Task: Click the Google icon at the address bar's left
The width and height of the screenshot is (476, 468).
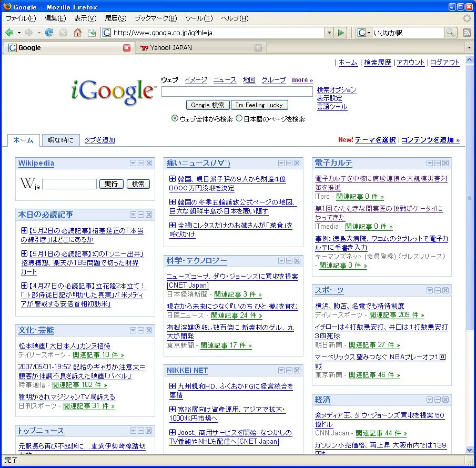Action: tap(106, 33)
